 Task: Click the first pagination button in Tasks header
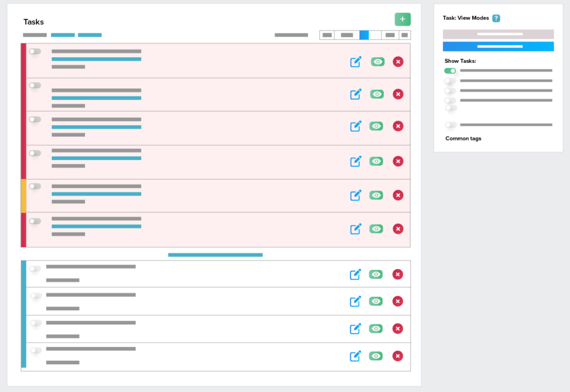[327, 35]
